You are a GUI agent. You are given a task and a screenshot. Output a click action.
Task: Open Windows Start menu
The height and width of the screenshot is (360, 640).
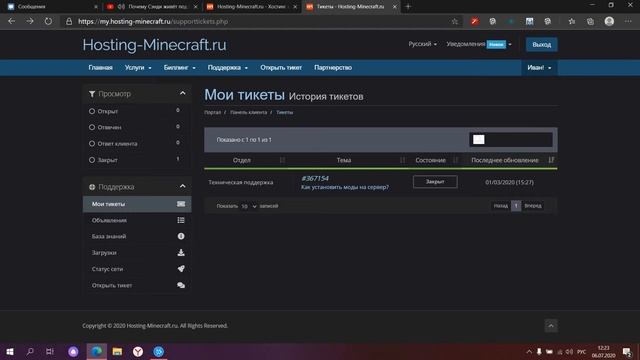(x=10, y=351)
